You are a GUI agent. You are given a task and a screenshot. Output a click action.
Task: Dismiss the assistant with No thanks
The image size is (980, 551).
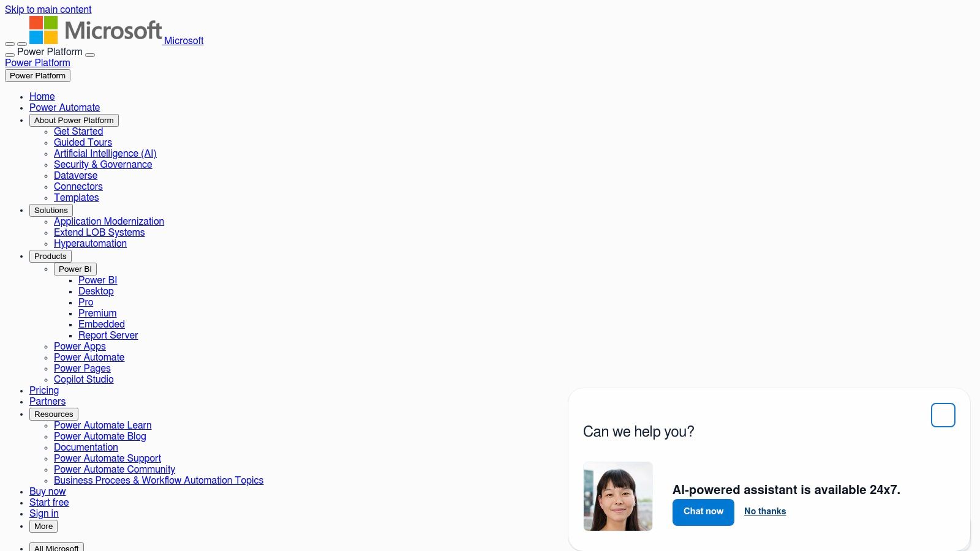click(764, 512)
